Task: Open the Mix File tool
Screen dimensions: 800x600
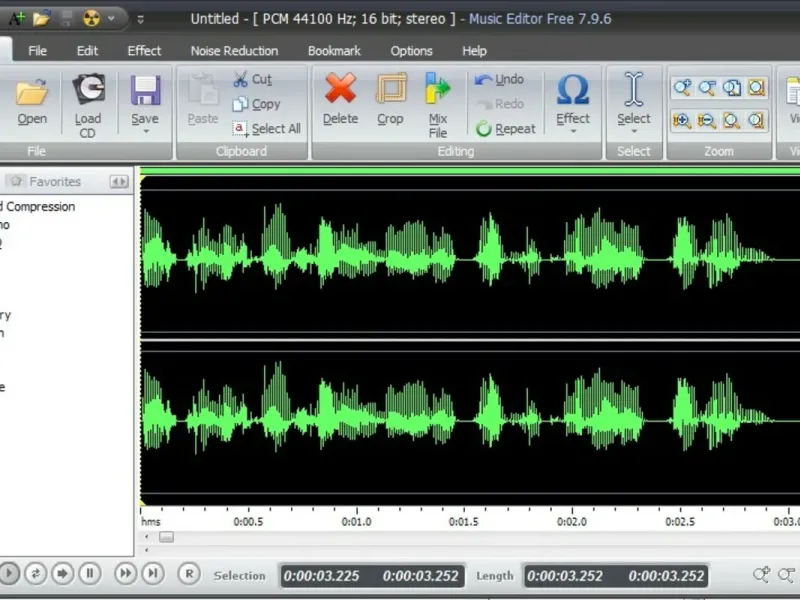Action: point(438,89)
